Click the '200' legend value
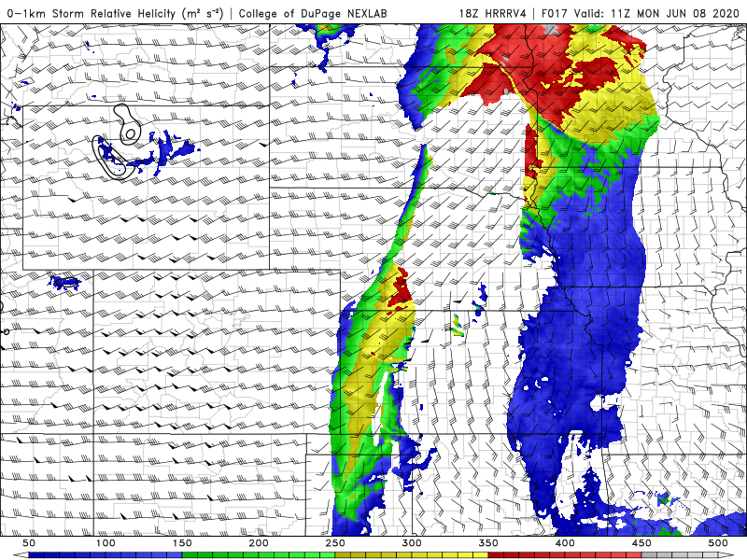747x560 pixels. tap(259, 543)
